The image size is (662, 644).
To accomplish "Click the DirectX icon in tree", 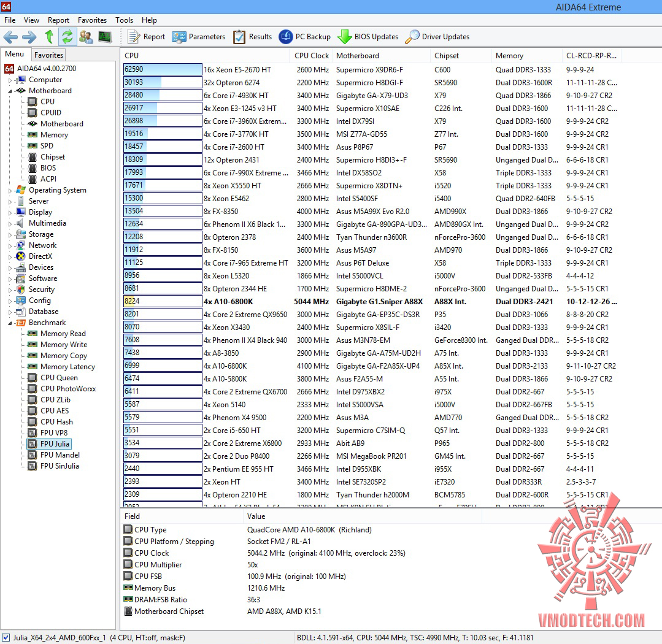I will [x=21, y=256].
